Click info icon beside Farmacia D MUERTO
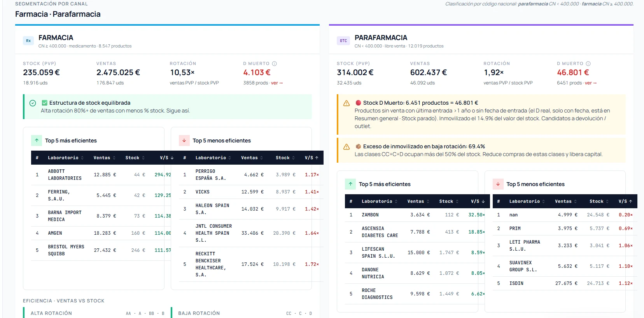644x318 pixels. coord(274,63)
